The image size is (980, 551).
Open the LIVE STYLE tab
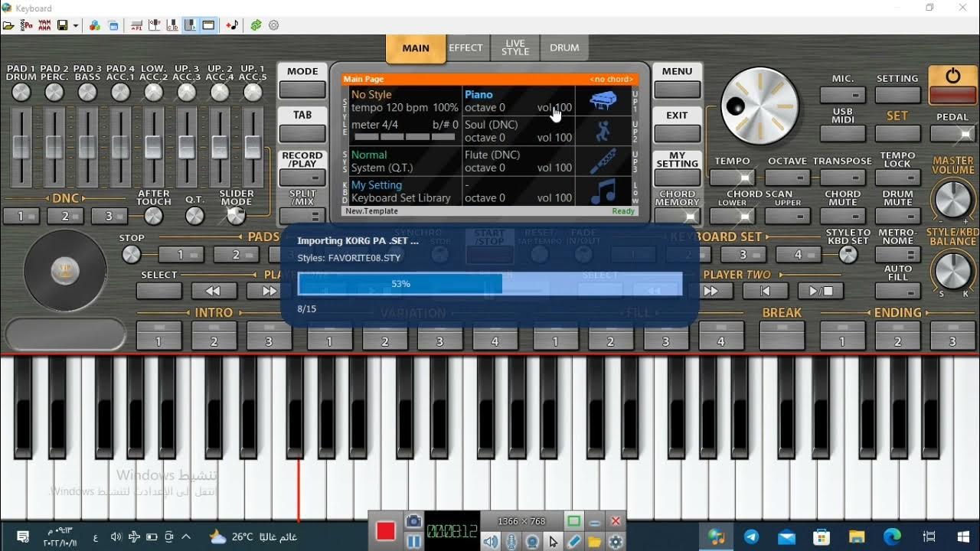coord(515,47)
